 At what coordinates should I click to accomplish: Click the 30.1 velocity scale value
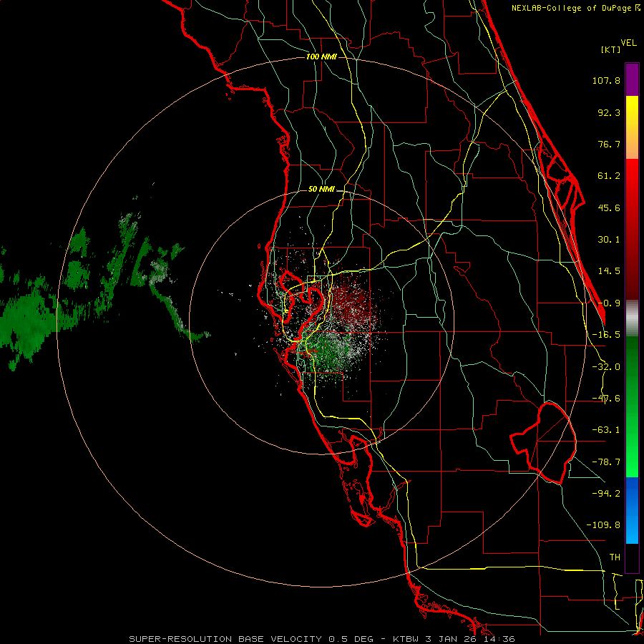[609, 240]
